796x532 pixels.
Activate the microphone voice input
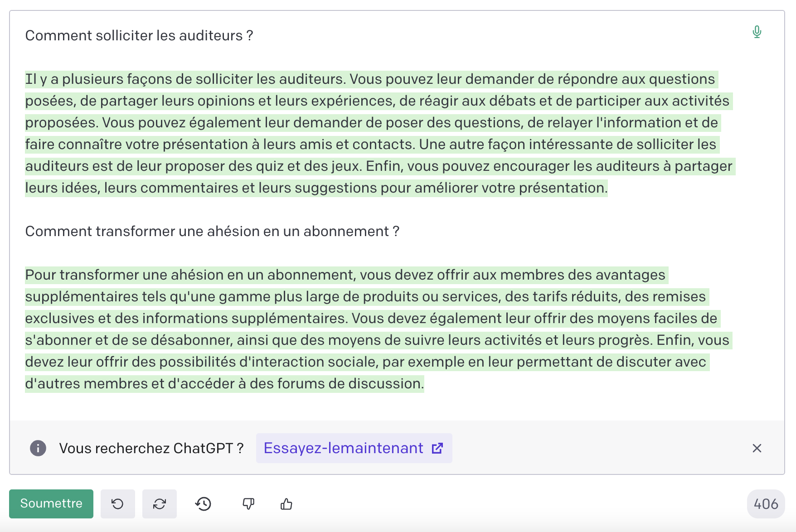[757, 32]
